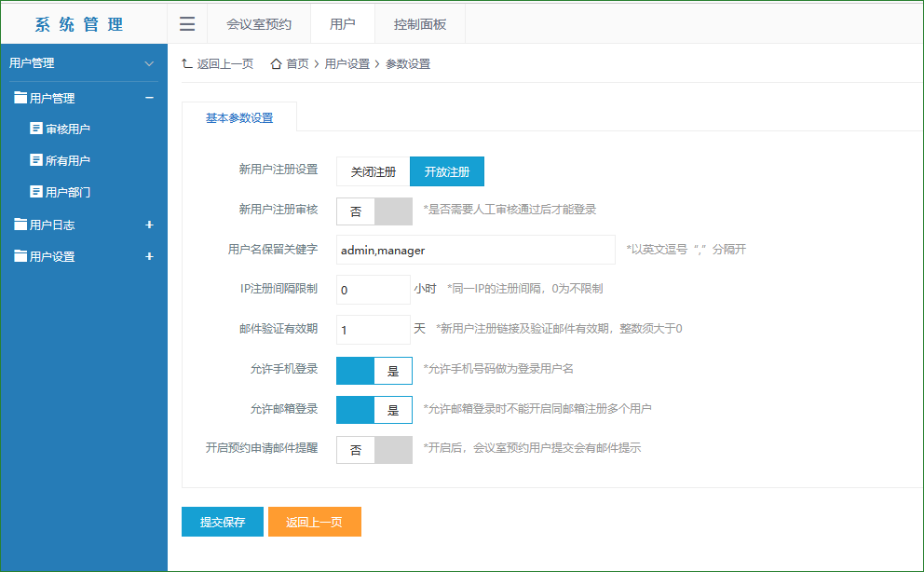
Task: Click the 用户名保留关键字 input field
Action: [x=475, y=250]
